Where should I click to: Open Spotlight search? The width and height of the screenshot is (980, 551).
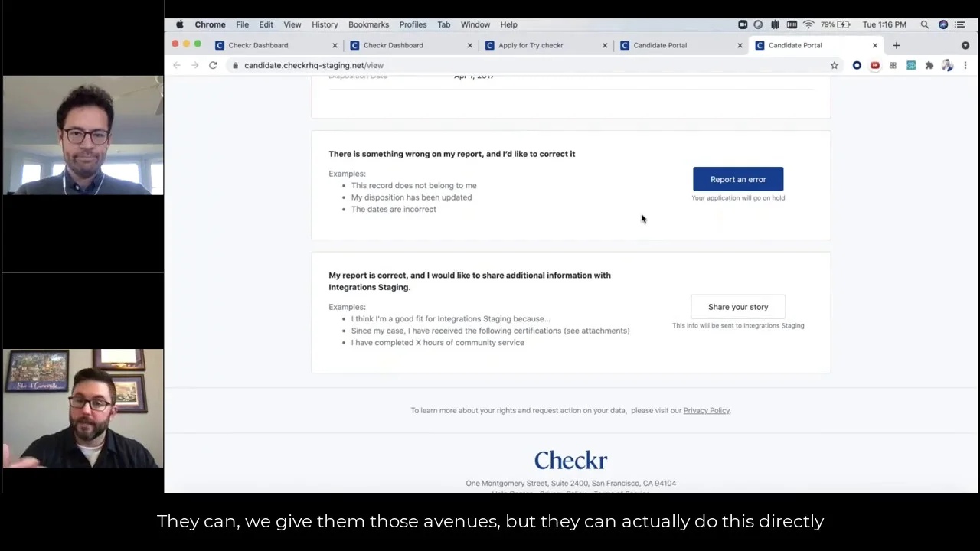pyautogui.click(x=925, y=24)
